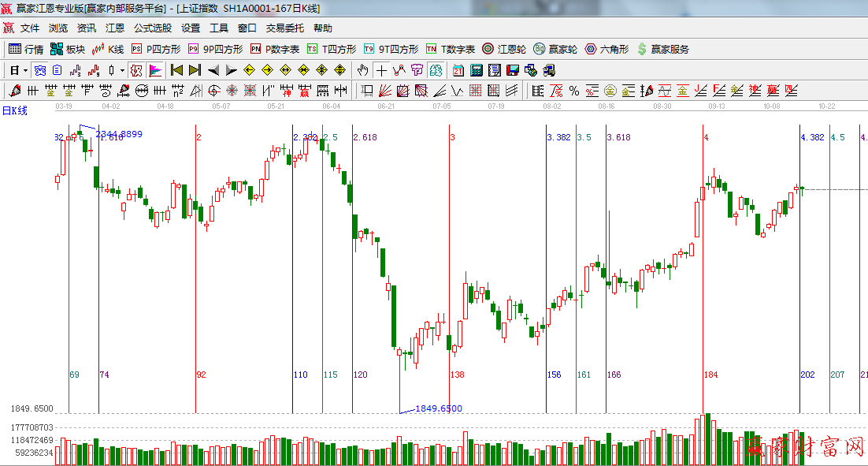The height and width of the screenshot is (466, 868).
Task: Click the 赢家服务 service button
Action: (662, 49)
